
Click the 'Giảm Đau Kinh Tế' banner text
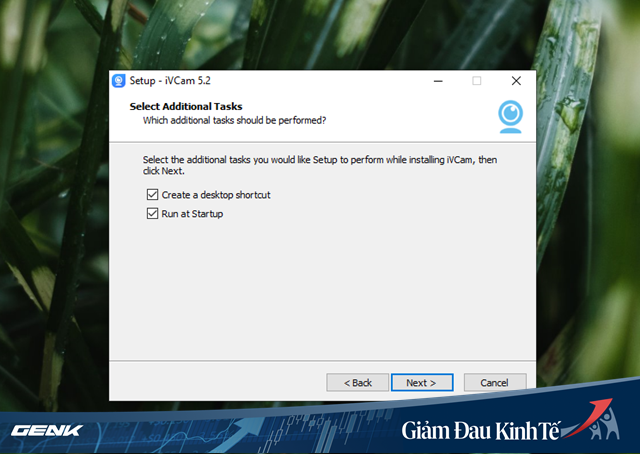tap(479, 432)
